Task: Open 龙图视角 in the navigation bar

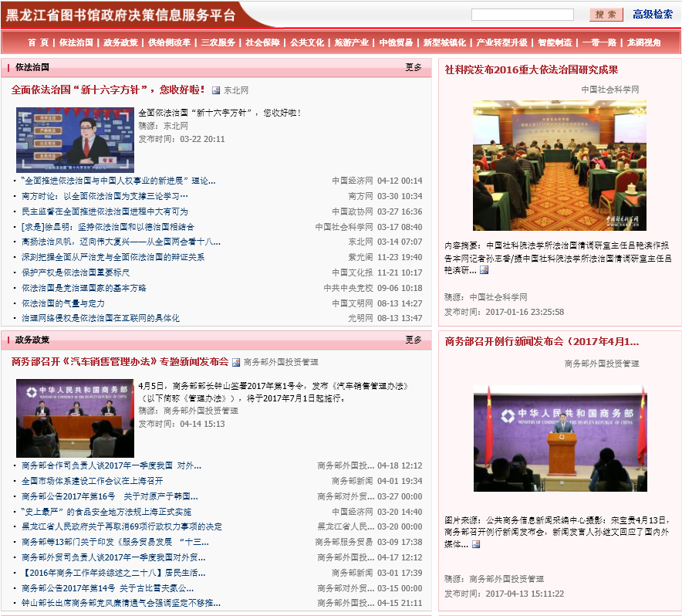Action: point(643,42)
